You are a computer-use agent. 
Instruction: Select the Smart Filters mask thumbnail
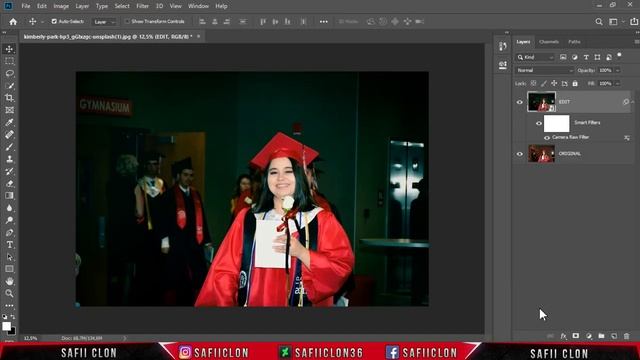[x=556, y=123]
